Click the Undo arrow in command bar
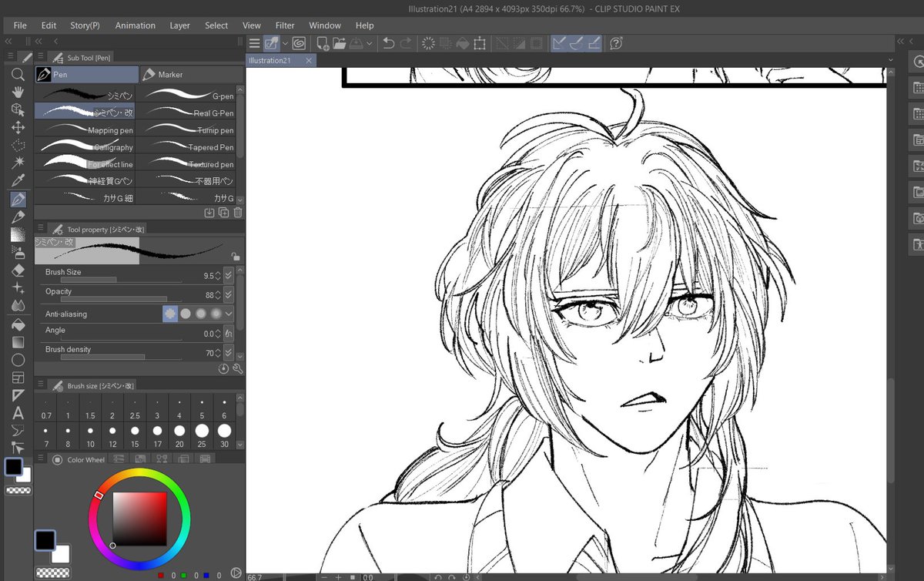Viewport: 924px width, 581px height. [389, 44]
